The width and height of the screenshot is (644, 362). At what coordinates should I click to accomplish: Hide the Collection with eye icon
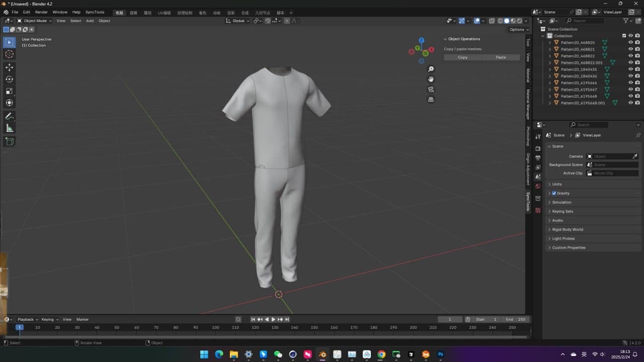point(630,36)
